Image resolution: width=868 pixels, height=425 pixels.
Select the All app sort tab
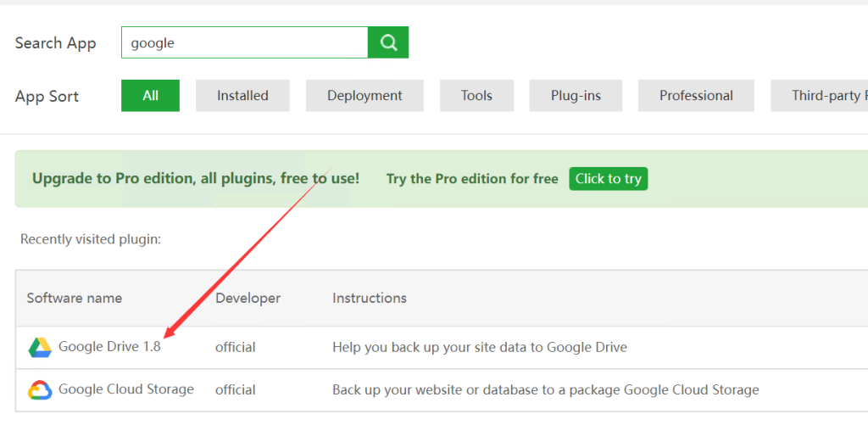pyautogui.click(x=151, y=96)
